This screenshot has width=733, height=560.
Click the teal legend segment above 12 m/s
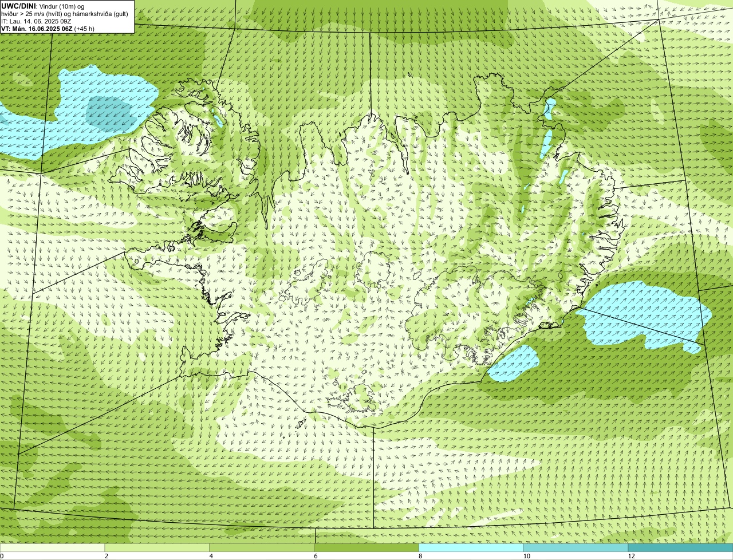coord(681,547)
